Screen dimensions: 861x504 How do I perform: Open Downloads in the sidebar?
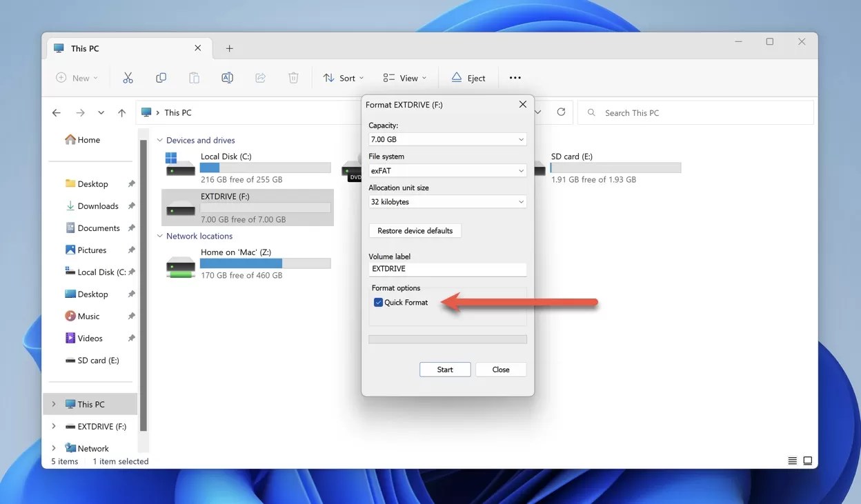[92, 205]
